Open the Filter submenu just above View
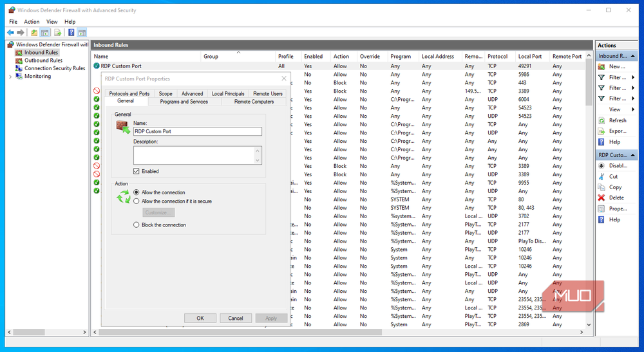 [616, 98]
